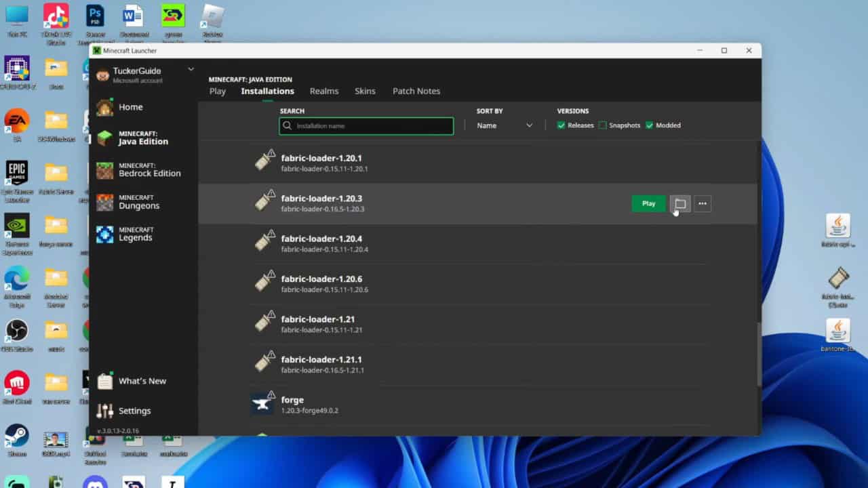Click the fabric-loader-1.20.4 fabric icon
Viewport: 868px width, 488px height.
click(x=264, y=241)
